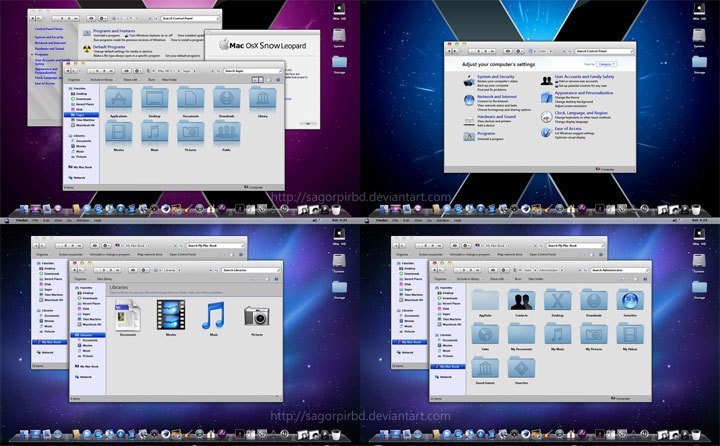Select Pictures folder in Sagor window file pane
720x446 pixels.
(x=191, y=133)
